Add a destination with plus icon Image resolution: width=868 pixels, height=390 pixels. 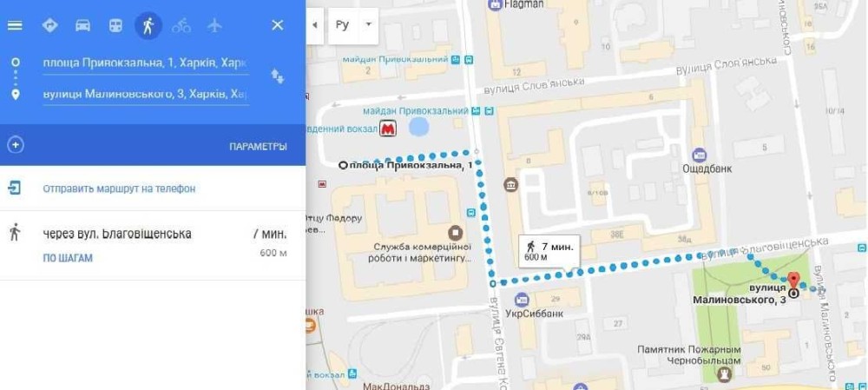15,145
